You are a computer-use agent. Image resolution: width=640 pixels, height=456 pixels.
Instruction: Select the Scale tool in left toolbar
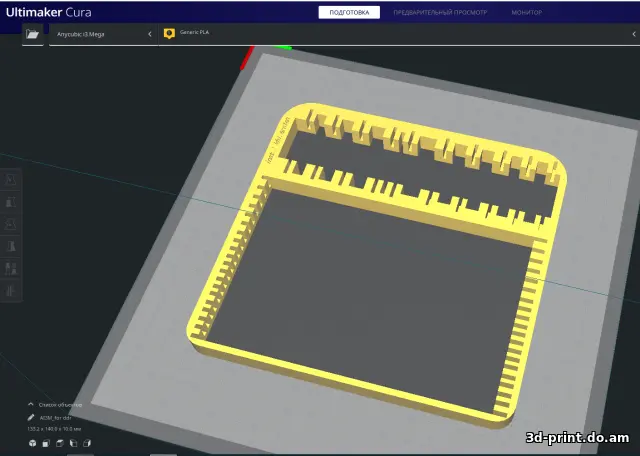click(x=11, y=201)
